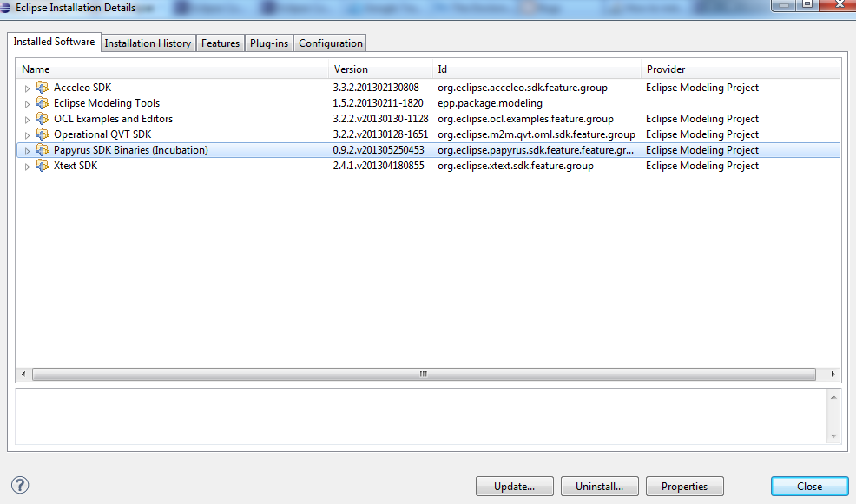Click version 0.9.2.v201305250453
The width and height of the screenshot is (856, 504).
[x=379, y=150]
